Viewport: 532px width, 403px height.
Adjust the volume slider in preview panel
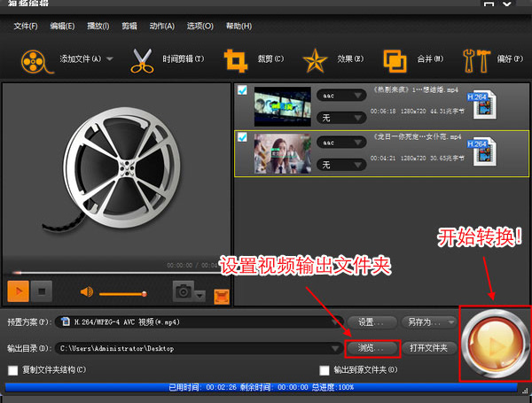point(122,292)
